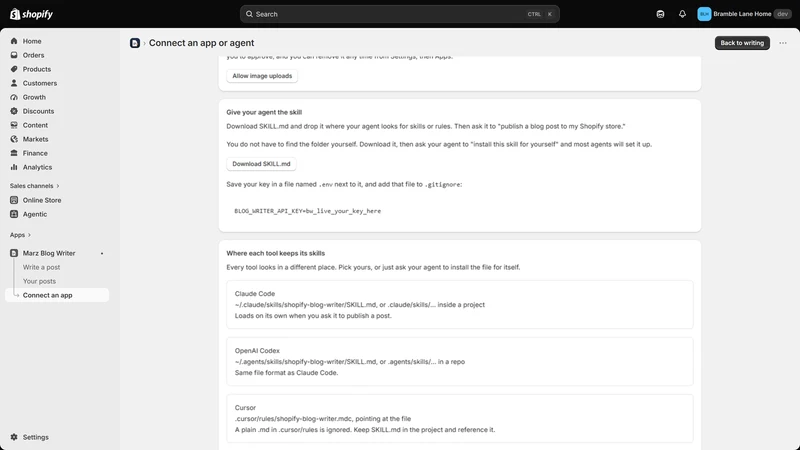800x450 pixels.
Task: Open the Sidekick assistant icon in top bar
Action: 660,14
